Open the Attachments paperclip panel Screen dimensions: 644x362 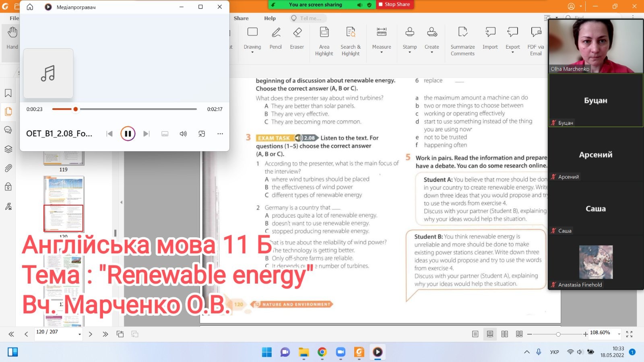click(8, 168)
